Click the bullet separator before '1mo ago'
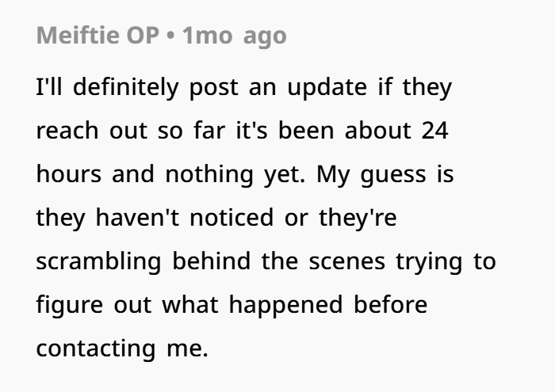The image size is (555, 392). click(170, 36)
